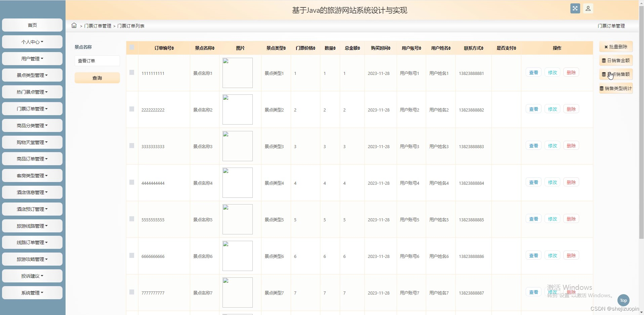This screenshot has width=644, height=315.
Task: Click 修改 for order 5555555555
Action: pyautogui.click(x=552, y=219)
